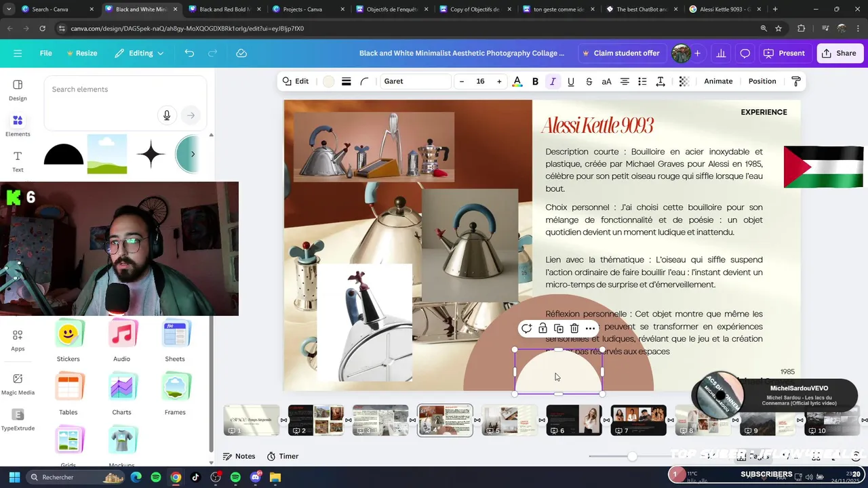Undo the last action
The image size is (868, 488).
(189, 53)
